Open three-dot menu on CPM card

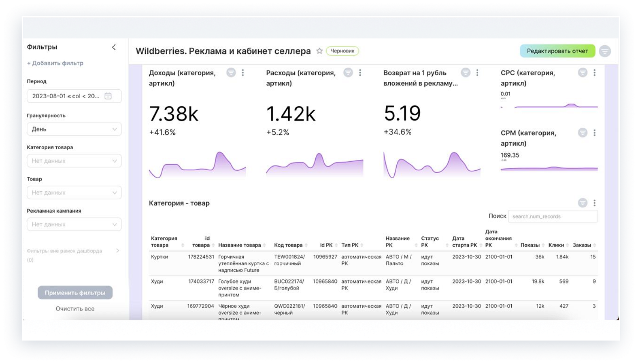click(x=594, y=133)
